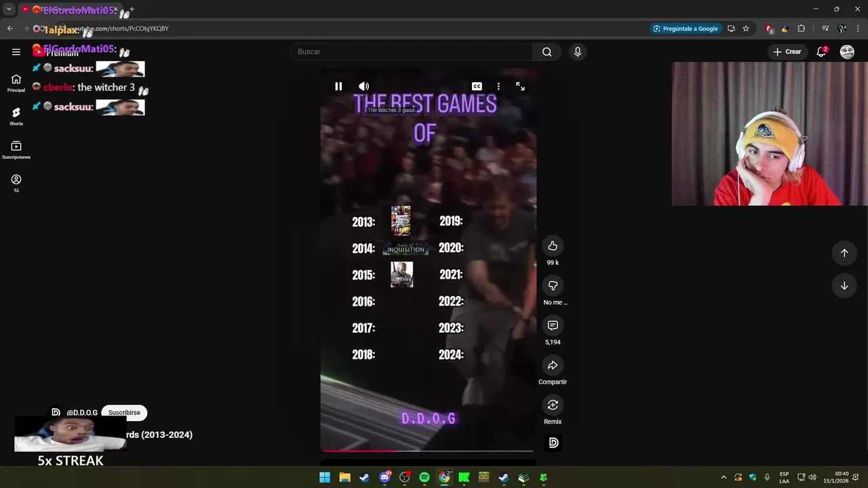The image size is (868, 488).
Task: Open the tab search dropdown arrow
Action: (9, 9)
